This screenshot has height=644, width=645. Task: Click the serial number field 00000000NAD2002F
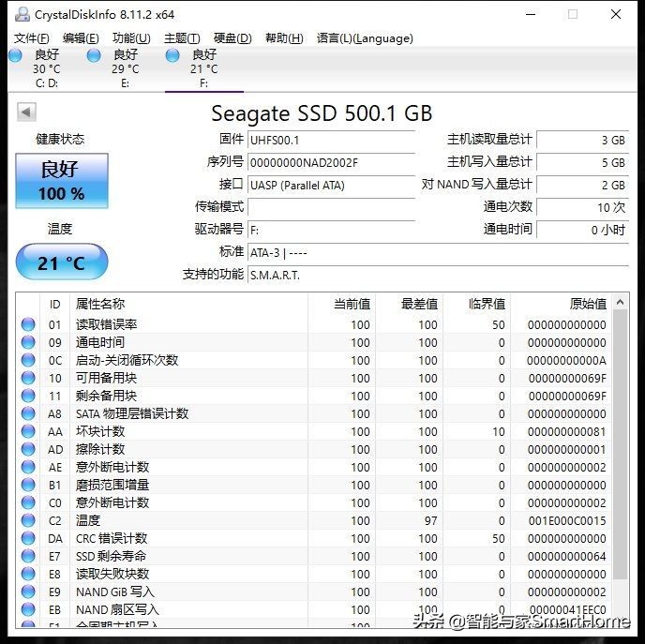331,163
